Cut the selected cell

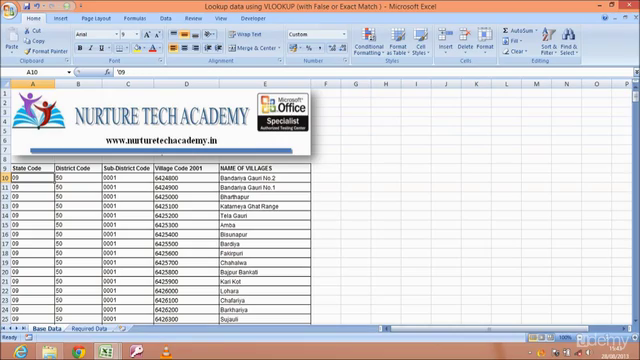tap(33, 31)
